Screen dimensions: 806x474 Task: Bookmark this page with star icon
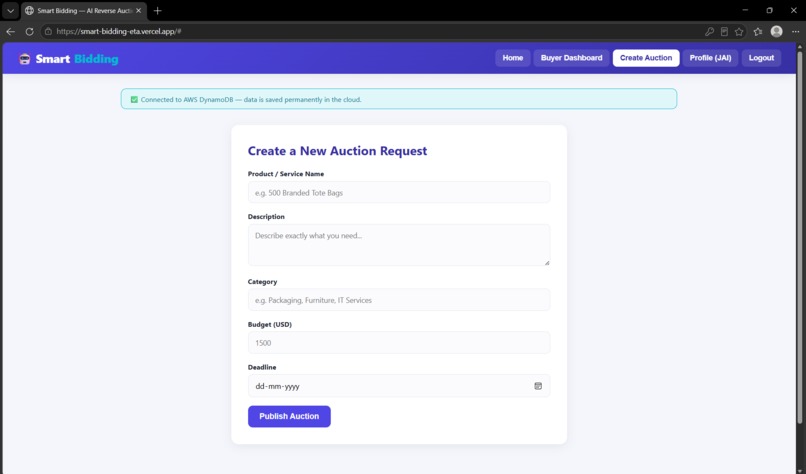pyautogui.click(x=739, y=31)
